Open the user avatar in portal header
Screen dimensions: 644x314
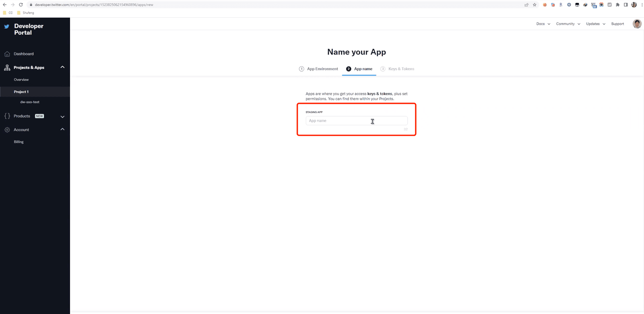637,24
